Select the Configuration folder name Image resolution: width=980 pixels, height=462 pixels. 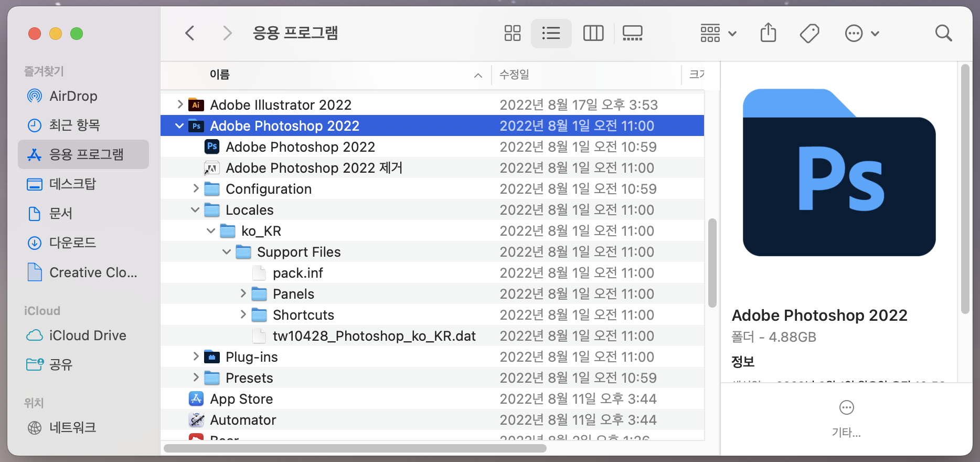(269, 189)
